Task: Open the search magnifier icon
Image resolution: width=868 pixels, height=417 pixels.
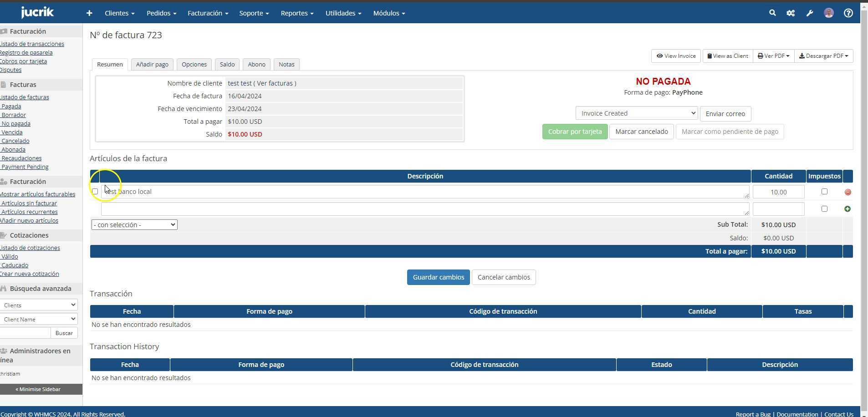Action: [x=772, y=13]
